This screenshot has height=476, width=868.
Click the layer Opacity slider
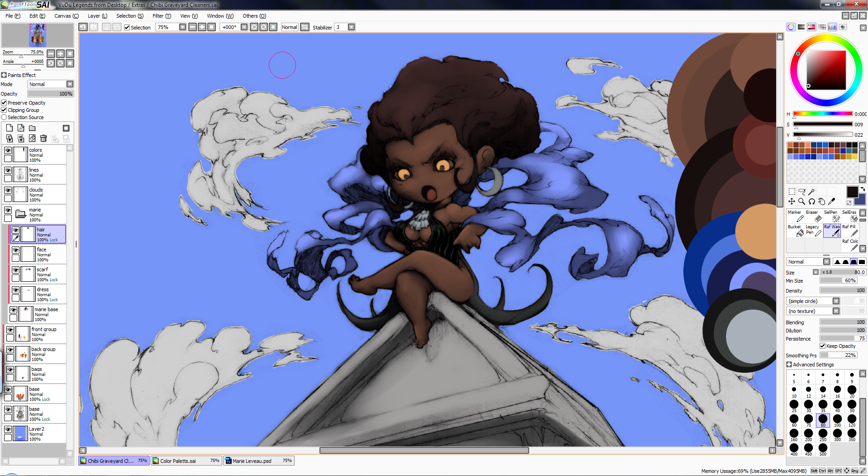50,94
